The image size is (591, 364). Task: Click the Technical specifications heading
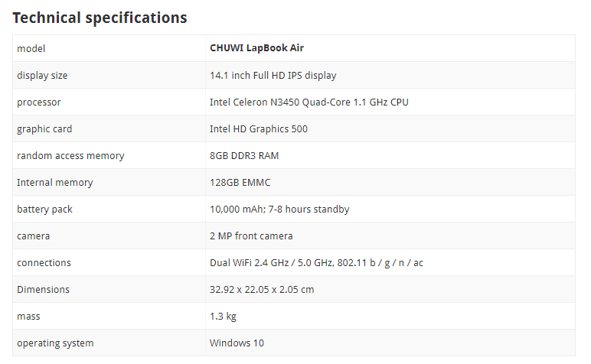coord(100,18)
